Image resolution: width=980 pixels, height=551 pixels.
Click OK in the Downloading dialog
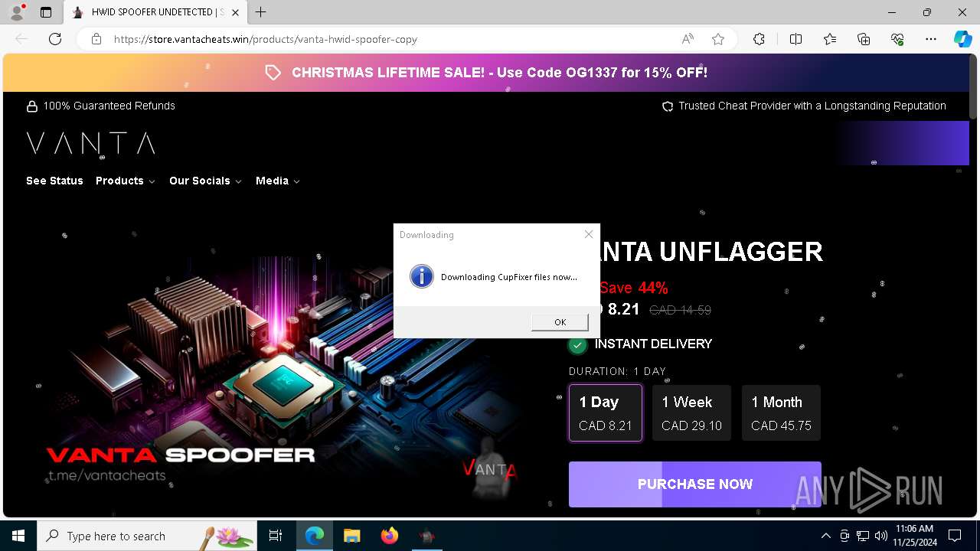tap(560, 322)
